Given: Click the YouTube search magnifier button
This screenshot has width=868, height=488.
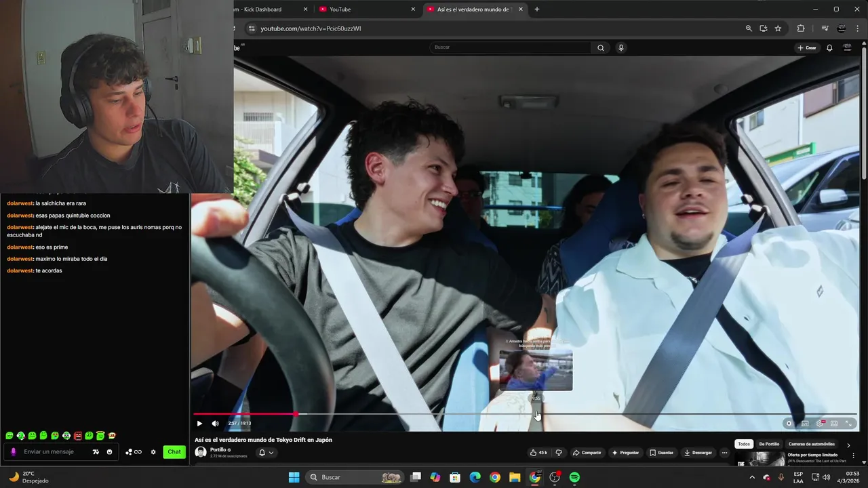Looking at the screenshot, I should click(x=600, y=47).
